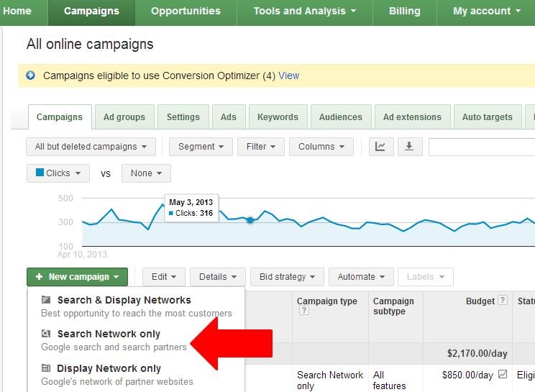
Task: Choose Display Network only campaign option
Action: 136,375
